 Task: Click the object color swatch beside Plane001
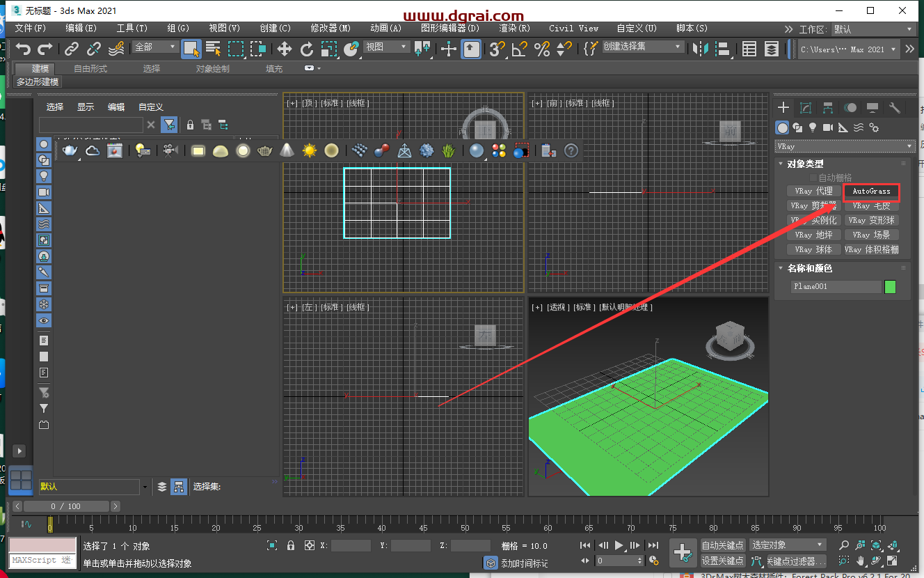[x=890, y=286]
